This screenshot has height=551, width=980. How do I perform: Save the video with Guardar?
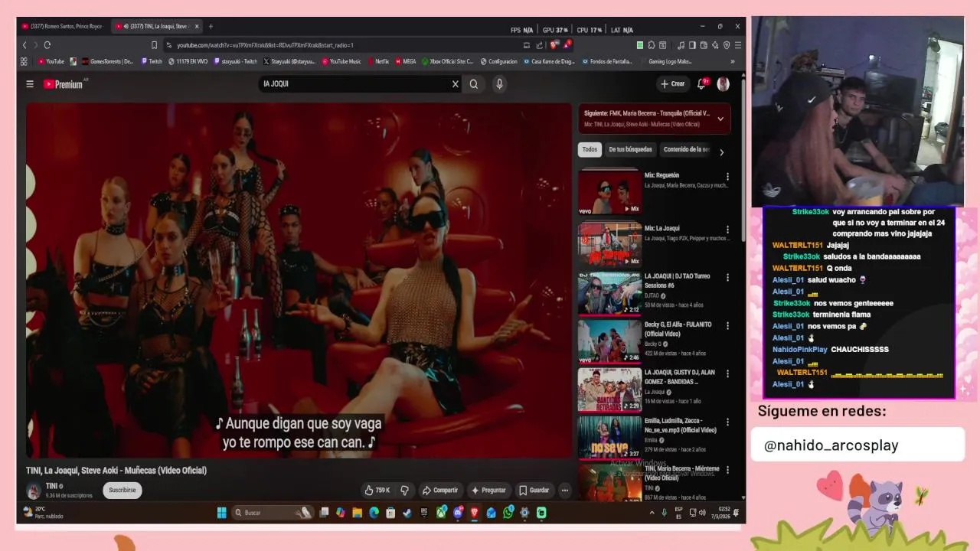[x=534, y=490]
